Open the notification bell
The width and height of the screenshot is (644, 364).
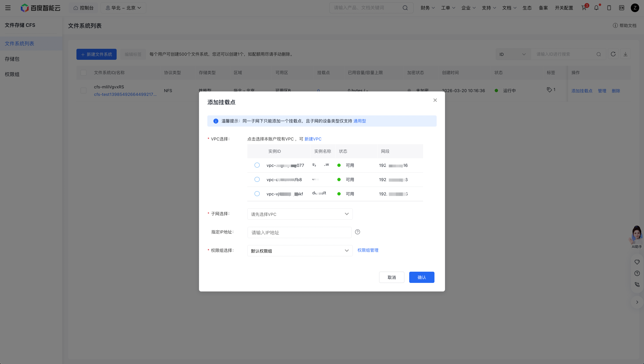596,8
